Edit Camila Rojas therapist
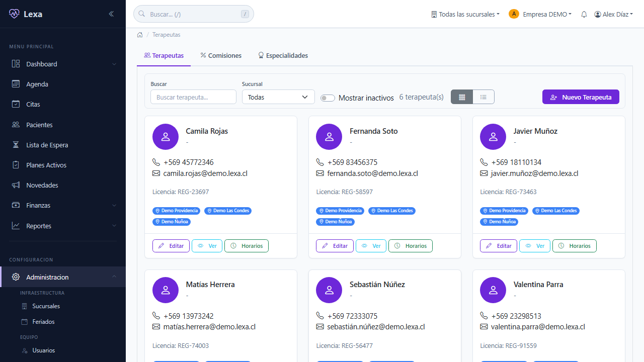 click(171, 246)
